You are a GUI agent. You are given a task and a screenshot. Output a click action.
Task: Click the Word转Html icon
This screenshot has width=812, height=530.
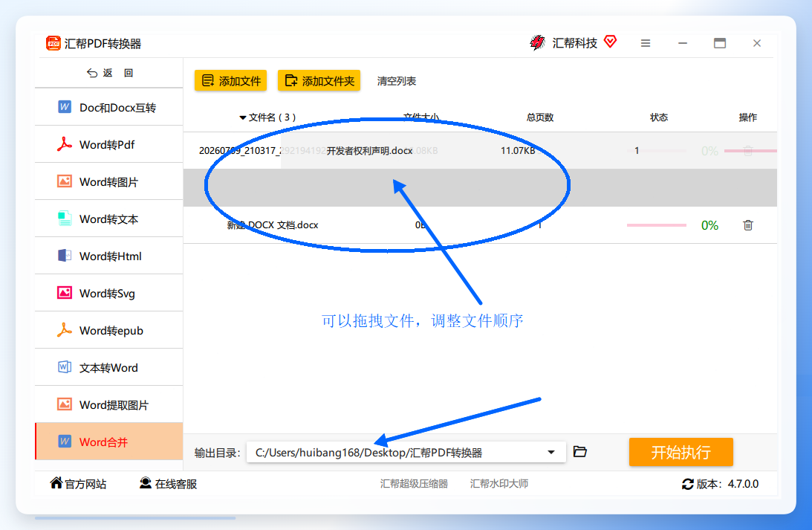[x=64, y=256]
